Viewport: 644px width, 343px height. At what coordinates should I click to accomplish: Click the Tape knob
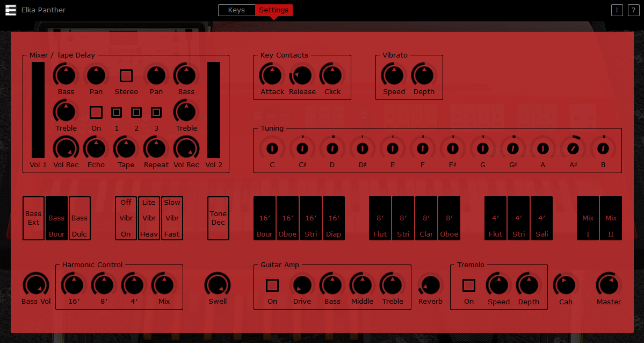126,148
